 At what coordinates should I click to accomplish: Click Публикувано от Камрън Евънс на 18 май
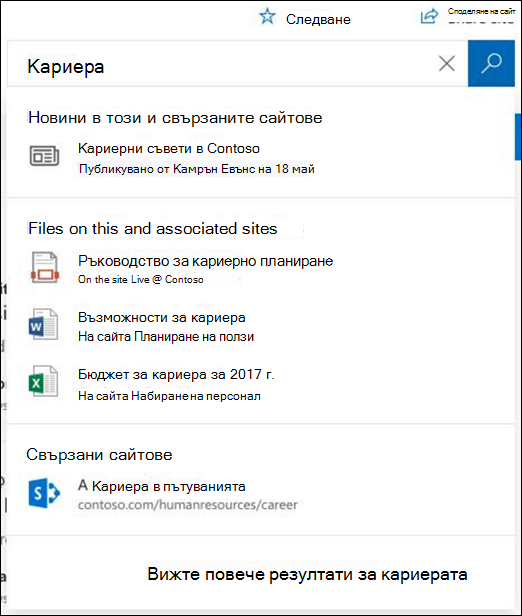point(197,169)
